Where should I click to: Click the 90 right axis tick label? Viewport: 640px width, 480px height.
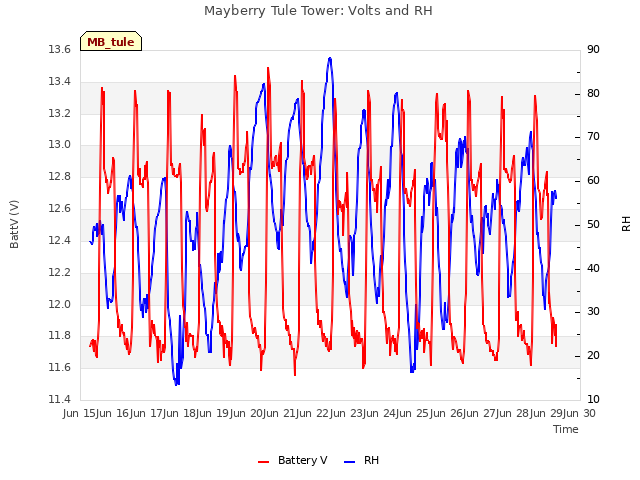click(593, 49)
